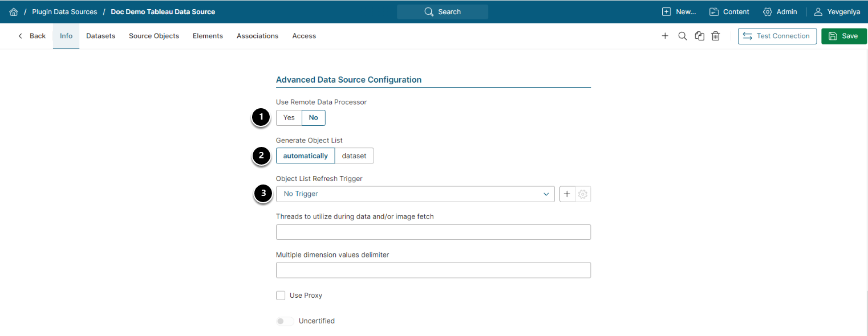
Task: Click the home icon in breadcrumb
Action: click(x=14, y=12)
